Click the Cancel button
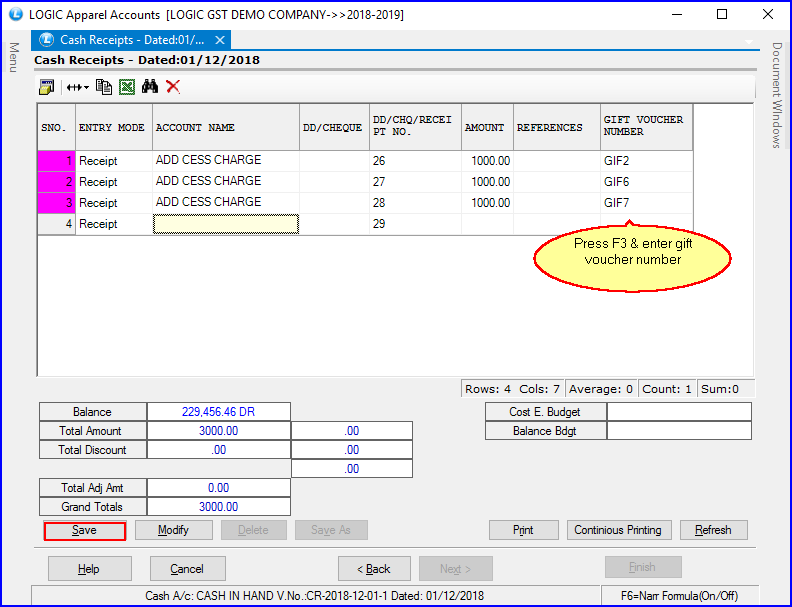 point(187,569)
